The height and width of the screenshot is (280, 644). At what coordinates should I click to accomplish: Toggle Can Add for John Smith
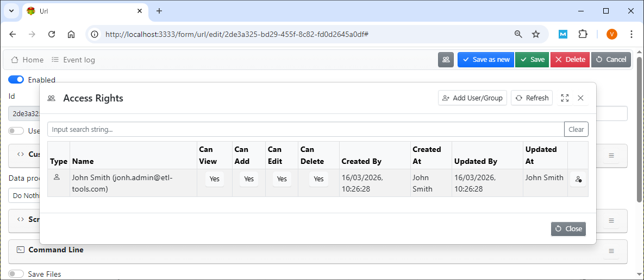(249, 179)
